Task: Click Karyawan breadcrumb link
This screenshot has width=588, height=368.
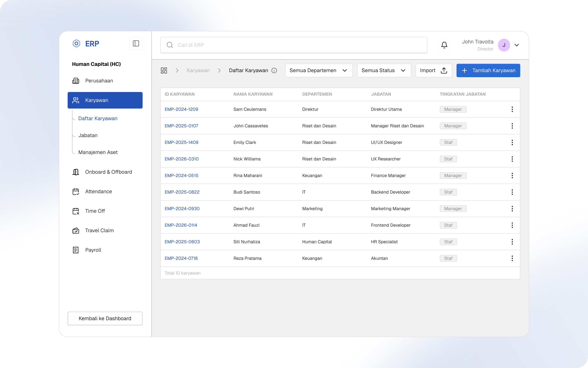Action: pyautogui.click(x=198, y=71)
